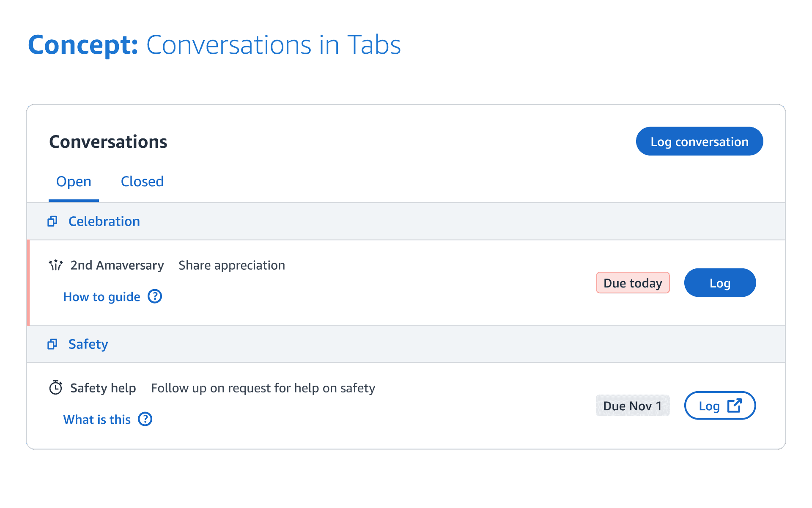Click the external link icon in the outlined Log button
Viewport: 812px width, 508px height.
(734, 406)
